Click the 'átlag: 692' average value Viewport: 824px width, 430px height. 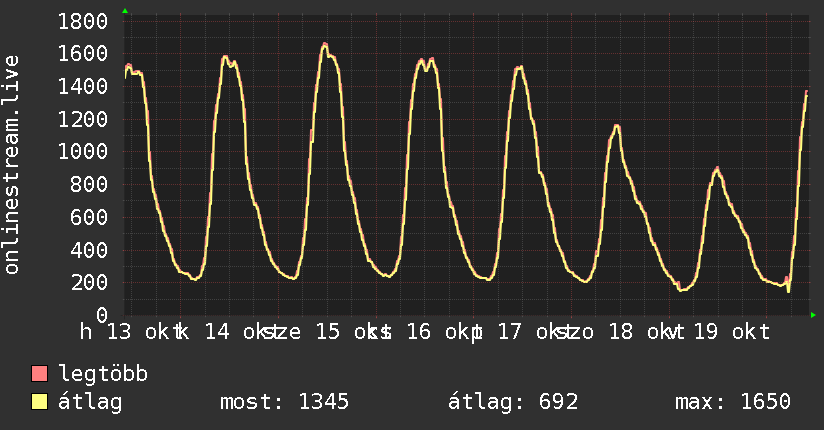coord(513,402)
